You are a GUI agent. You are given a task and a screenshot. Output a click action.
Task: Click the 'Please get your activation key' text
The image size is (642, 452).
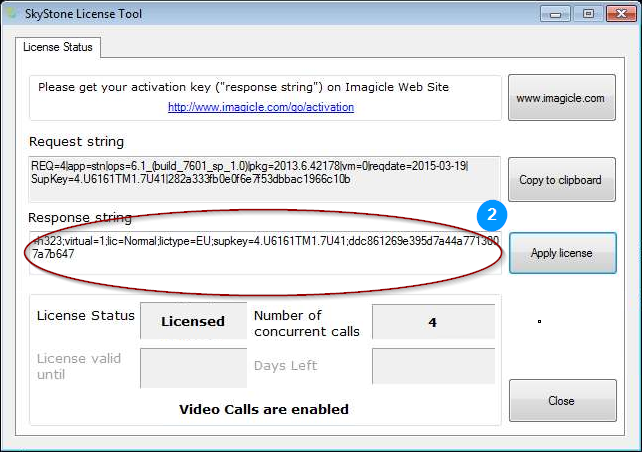[244, 87]
